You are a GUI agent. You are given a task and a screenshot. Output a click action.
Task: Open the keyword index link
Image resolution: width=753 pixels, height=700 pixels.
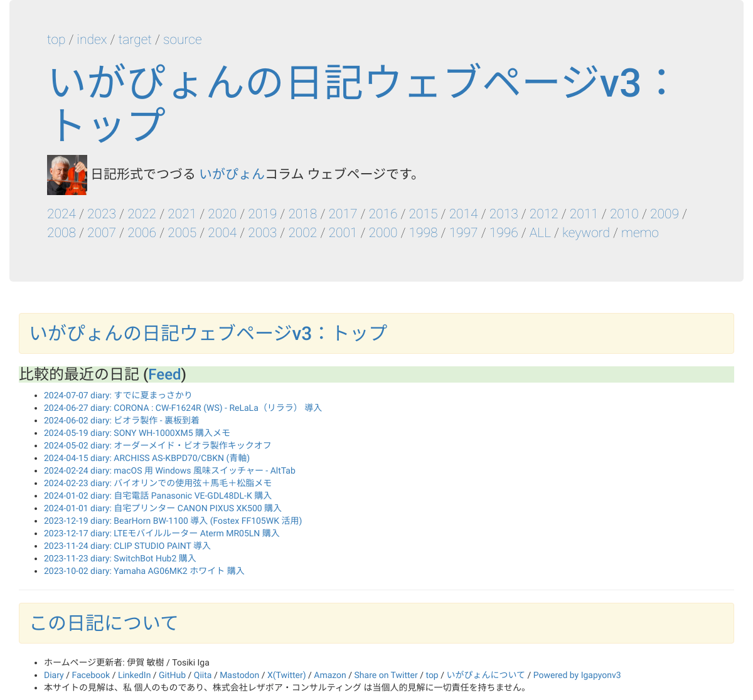click(x=585, y=233)
